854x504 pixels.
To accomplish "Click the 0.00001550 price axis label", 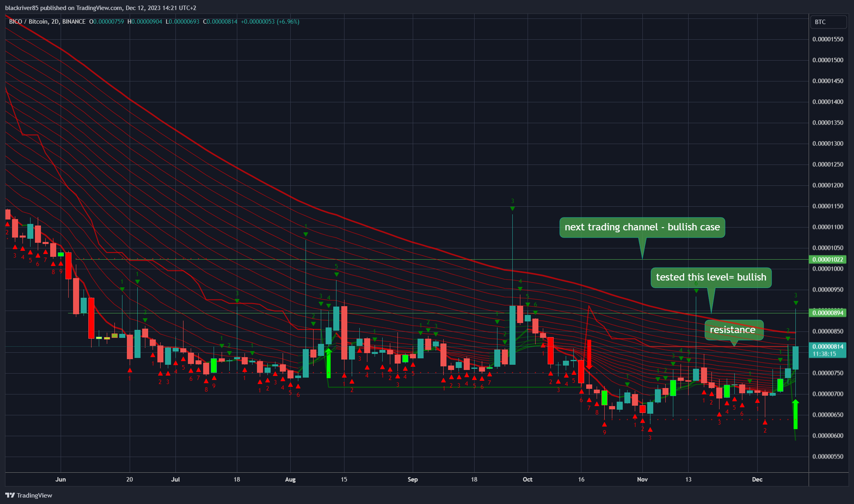I will pos(828,39).
